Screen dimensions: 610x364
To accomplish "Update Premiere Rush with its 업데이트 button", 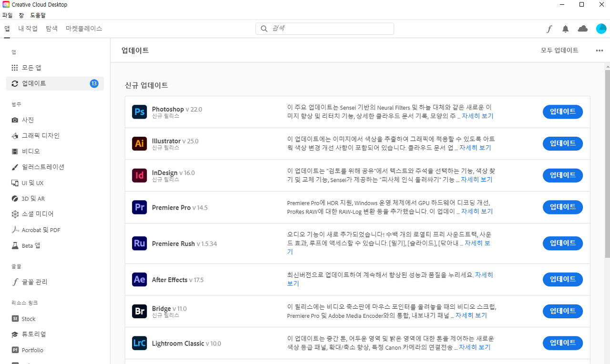I will (x=563, y=243).
